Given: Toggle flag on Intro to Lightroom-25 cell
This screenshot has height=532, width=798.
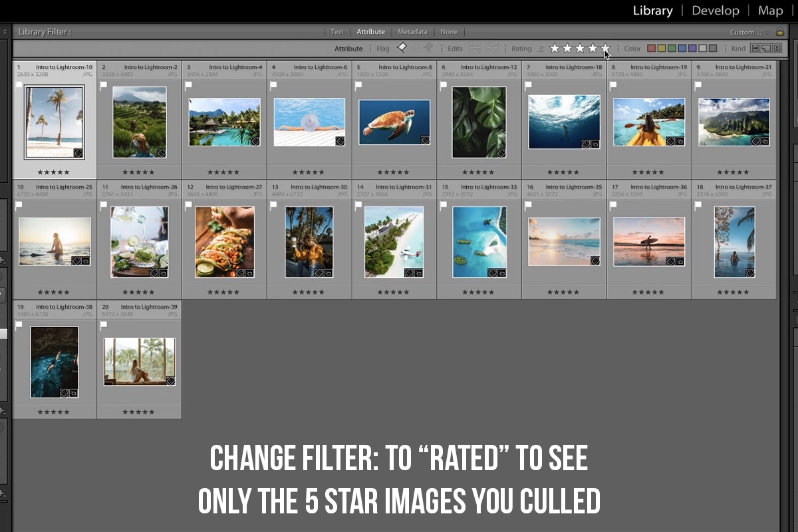Looking at the screenshot, I should click(19, 205).
